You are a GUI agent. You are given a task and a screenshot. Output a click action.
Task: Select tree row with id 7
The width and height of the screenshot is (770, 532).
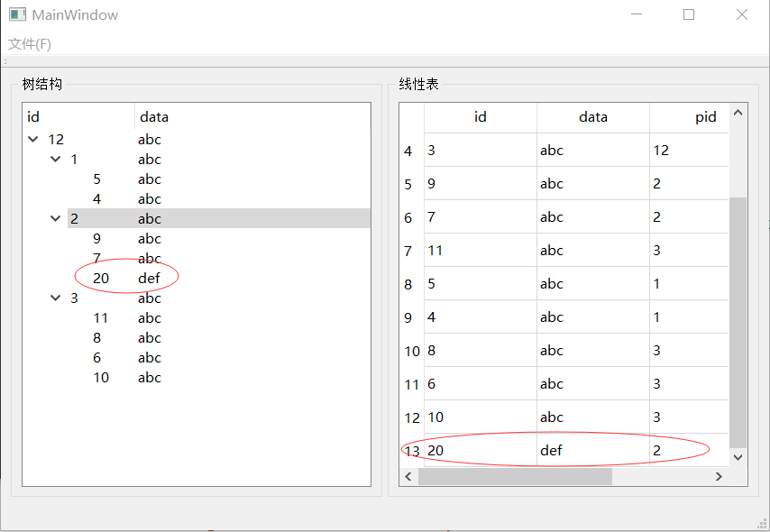(x=197, y=259)
